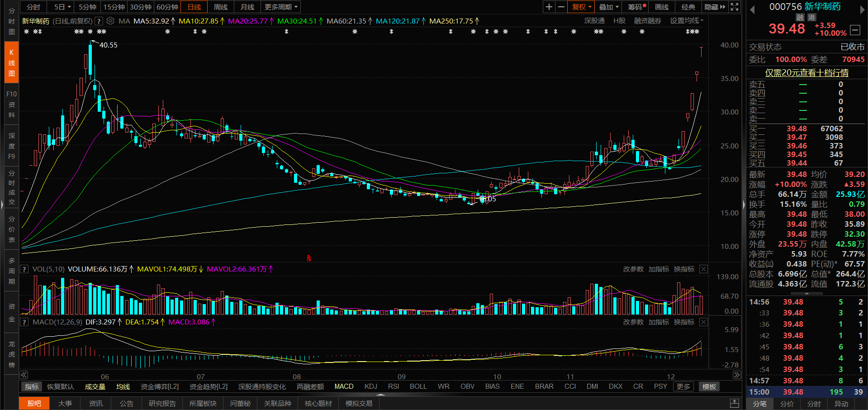Switch to the 周线 weekly tab
Screen dimensions: 868x410
221,7
